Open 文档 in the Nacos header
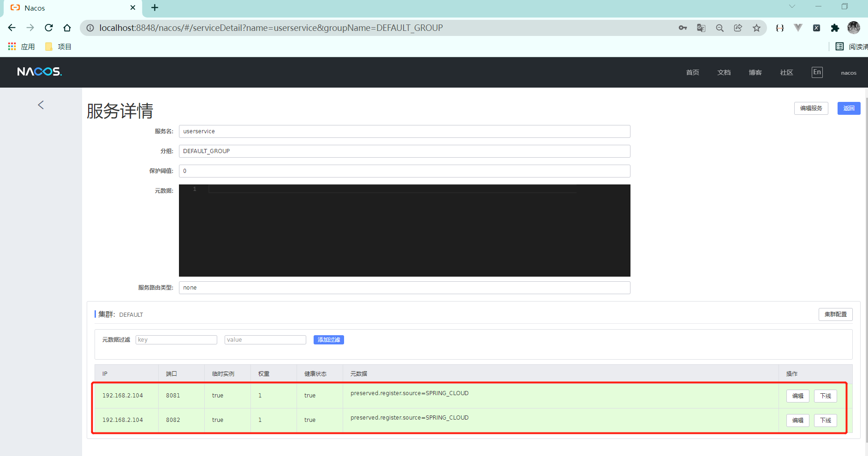The width and height of the screenshot is (868, 456). tap(724, 72)
